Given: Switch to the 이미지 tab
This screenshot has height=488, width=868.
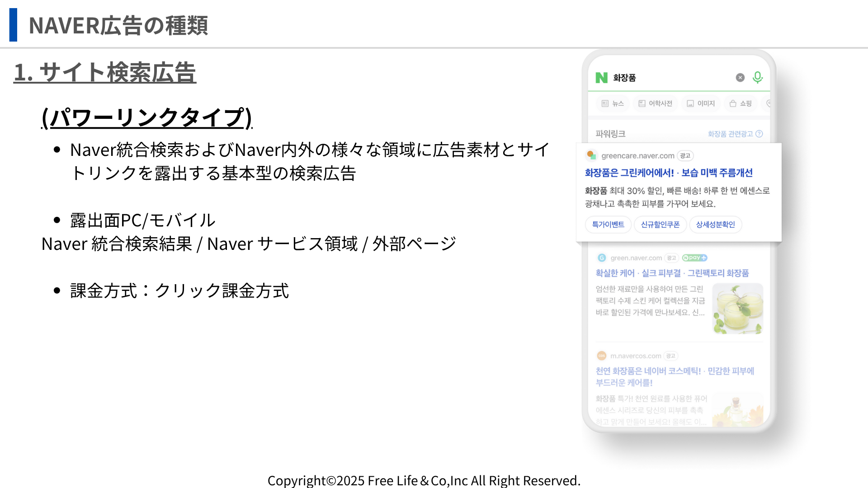Looking at the screenshot, I should [x=701, y=103].
